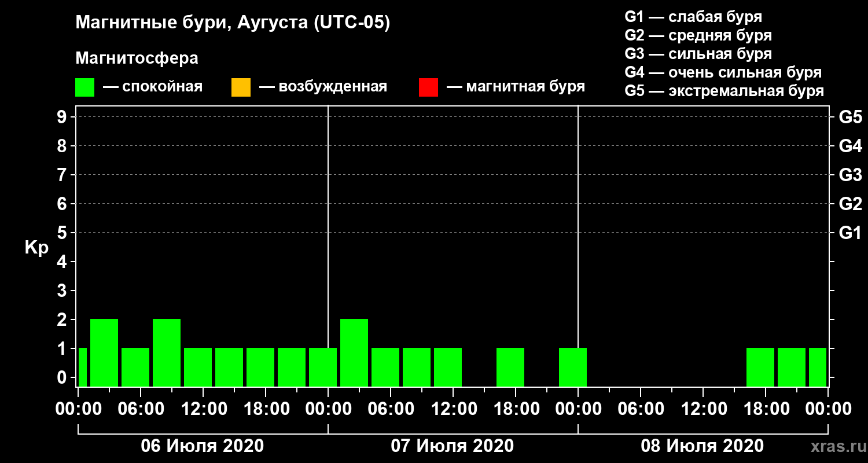Viewport: 868px width, 463px height.
Task: Click the Kp value 0 on the axis
Action: [63, 377]
